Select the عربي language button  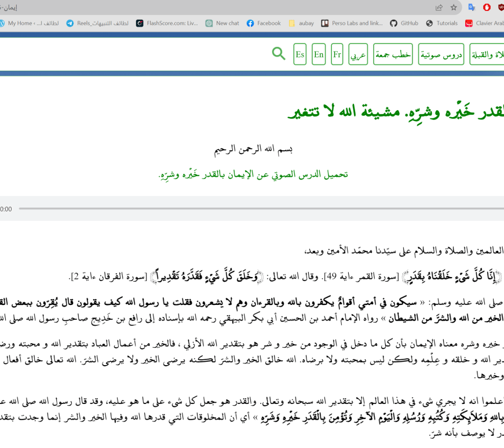pyautogui.click(x=358, y=54)
